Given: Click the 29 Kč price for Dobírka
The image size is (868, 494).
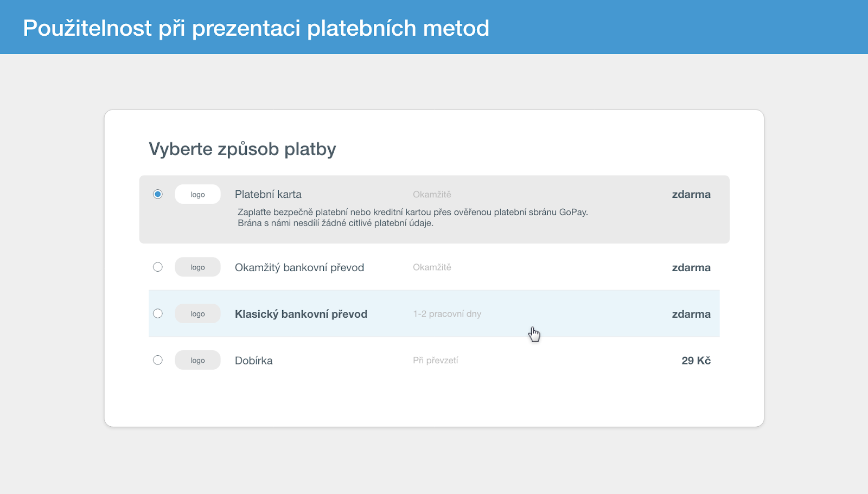Looking at the screenshot, I should (696, 361).
